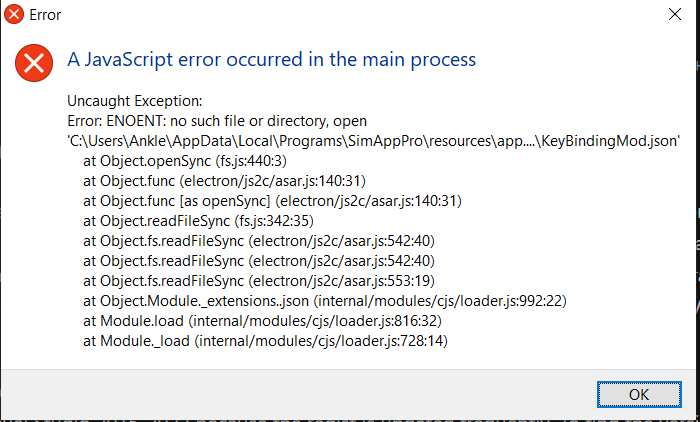This screenshot has height=422, width=700.
Task: Click the 'asar.js:553:19' stack trace line
Action: (x=259, y=281)
